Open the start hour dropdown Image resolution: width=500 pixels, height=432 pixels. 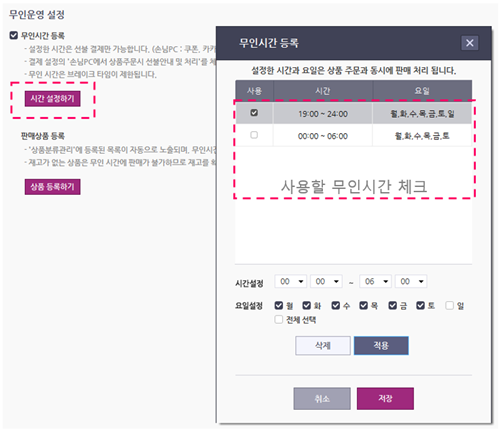[x=290, y=281]
